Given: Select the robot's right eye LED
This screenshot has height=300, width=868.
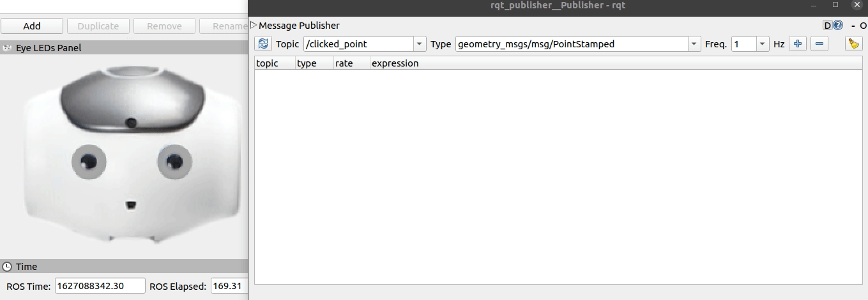Looking at the screenshot, I should tap(88, 162).
